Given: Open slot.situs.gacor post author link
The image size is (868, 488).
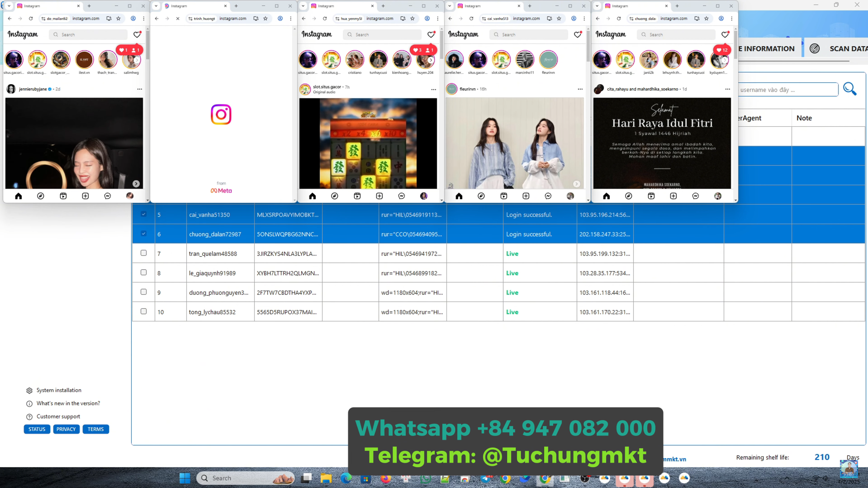Looking at the screenshot, I should pyautogui.click(x=327, y=87).
